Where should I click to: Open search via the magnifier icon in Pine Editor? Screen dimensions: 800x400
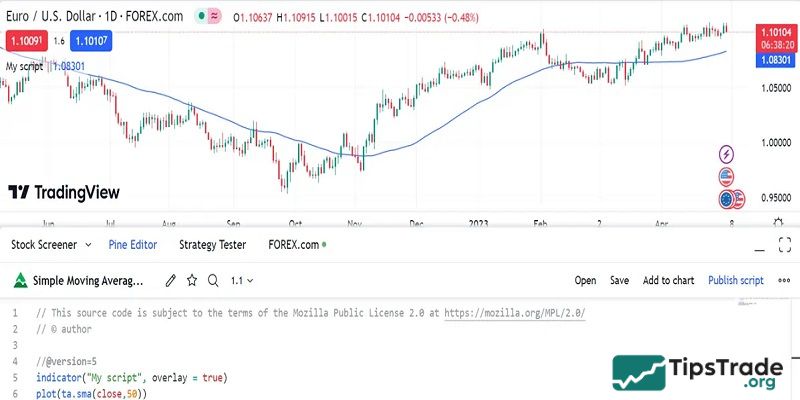coord(213,281)
